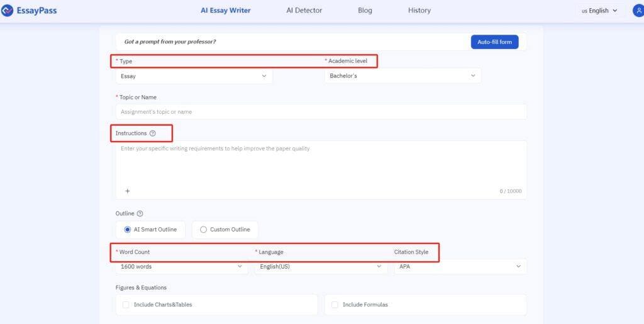644x324 pixels.
Task: Click the '0 / 10000' character counter
Action: (511, 191)
